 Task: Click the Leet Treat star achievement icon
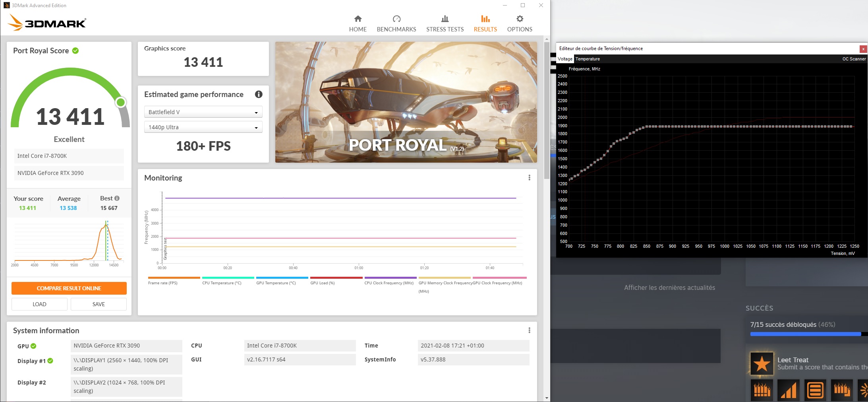(x=761, y=363)
